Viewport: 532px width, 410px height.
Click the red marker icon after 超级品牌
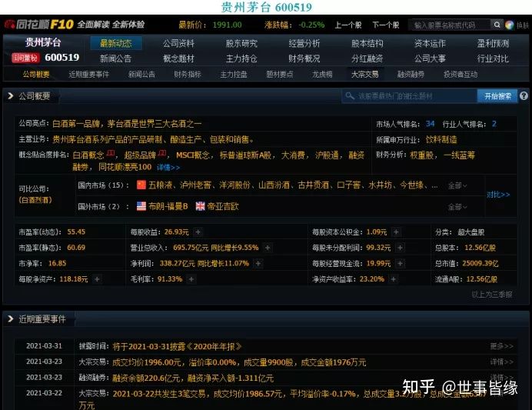pyautogui.click(x=162, y=153)
